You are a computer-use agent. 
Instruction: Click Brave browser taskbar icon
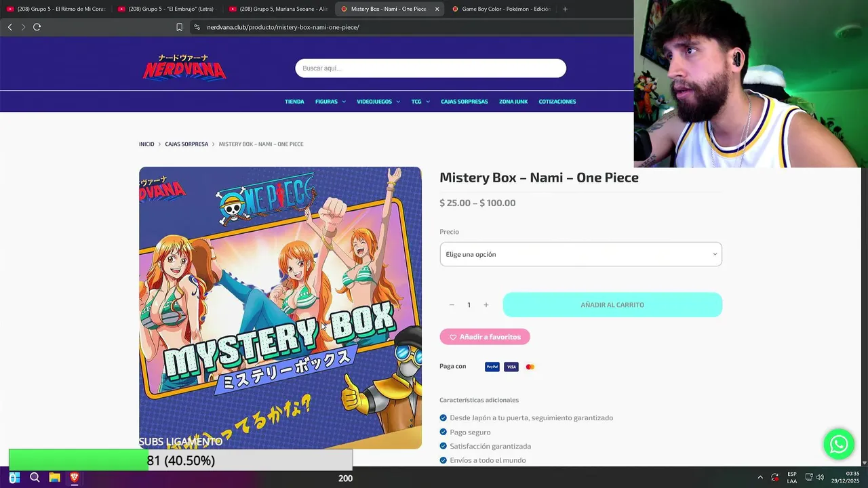74,478
